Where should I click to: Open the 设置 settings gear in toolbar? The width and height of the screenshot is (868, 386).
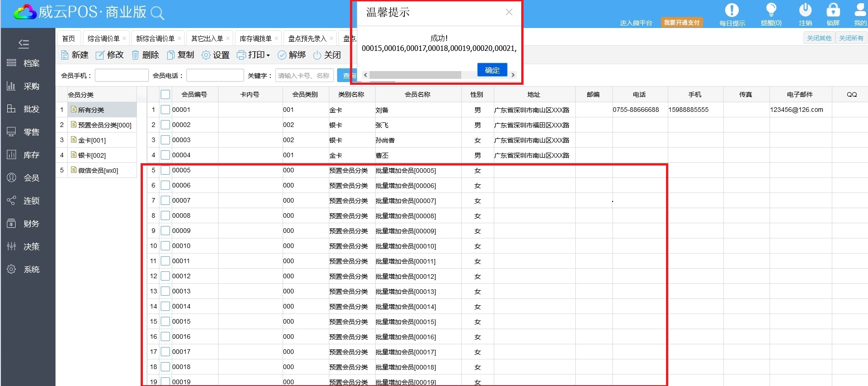(206, 55)
